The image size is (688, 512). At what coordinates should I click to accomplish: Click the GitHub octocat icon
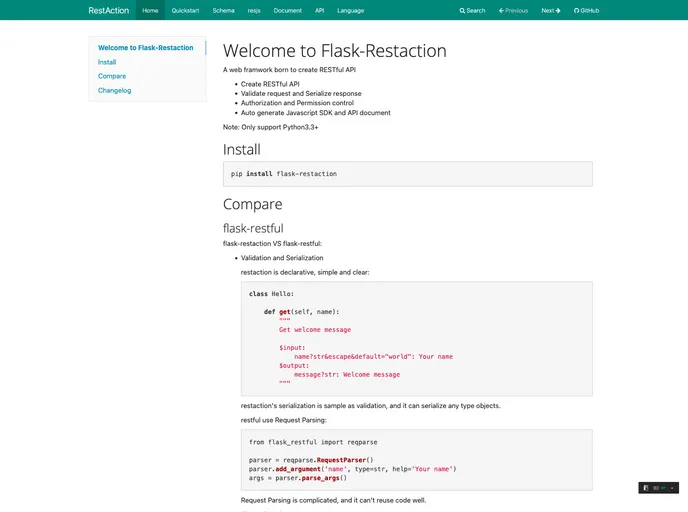(x=577, y=11)
